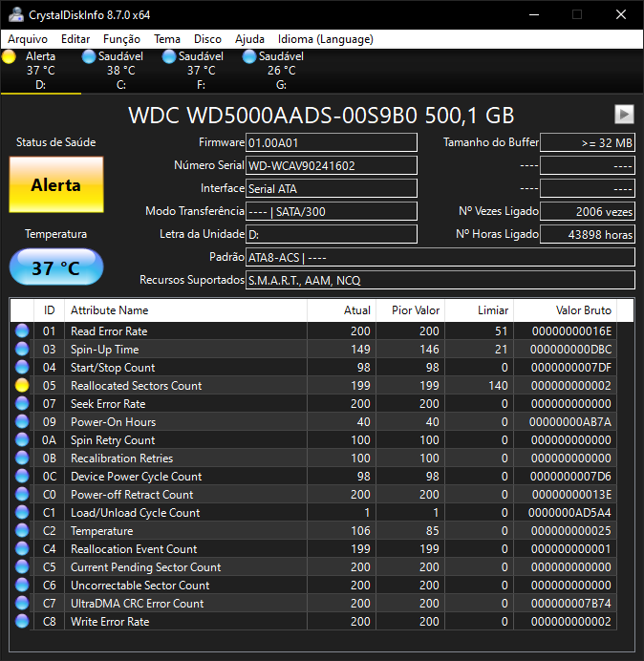The height and width of the screenshot is (661, 644).
Task: Click the Firmware field 01.00A01
Action: click(332, 143)
